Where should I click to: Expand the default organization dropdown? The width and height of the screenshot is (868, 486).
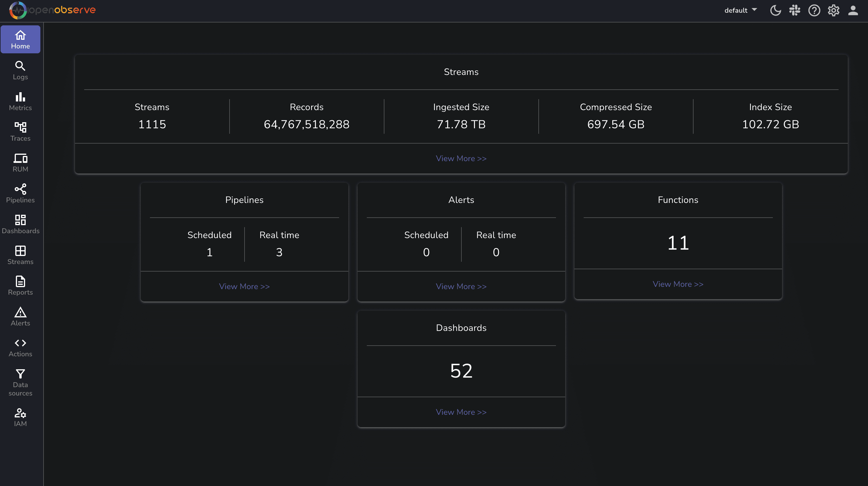click(740, 10)
